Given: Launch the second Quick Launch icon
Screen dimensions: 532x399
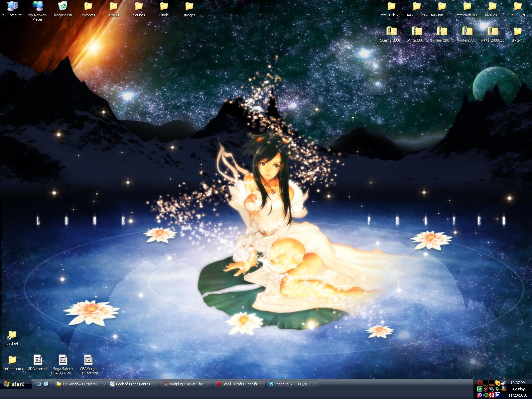Looking at the screenshot, I should click(x=46, y=384).
